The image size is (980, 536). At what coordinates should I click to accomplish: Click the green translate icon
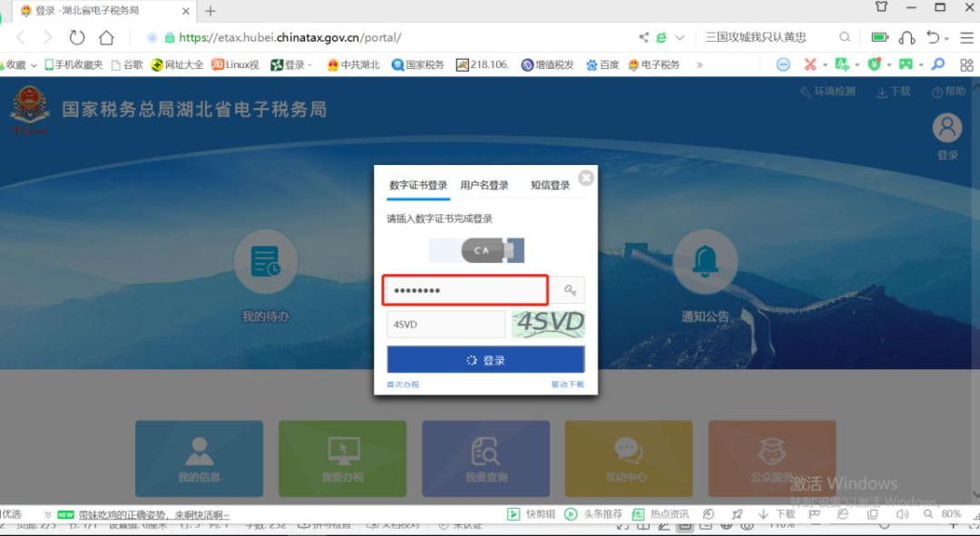click(842, 64)
